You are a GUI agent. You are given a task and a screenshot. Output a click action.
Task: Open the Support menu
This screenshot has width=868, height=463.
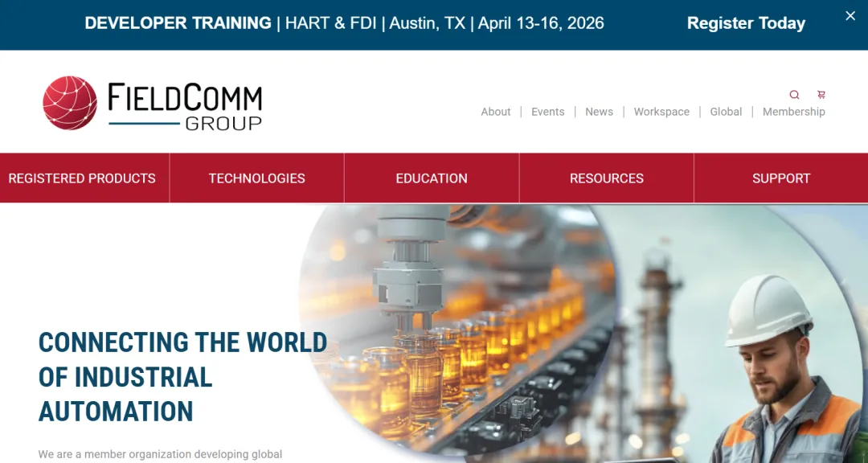coord(781,178)
